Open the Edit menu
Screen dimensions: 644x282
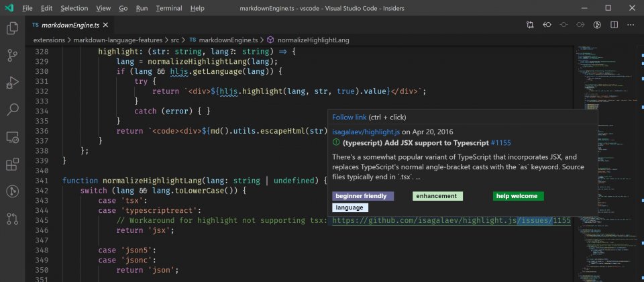click(47, 8)
